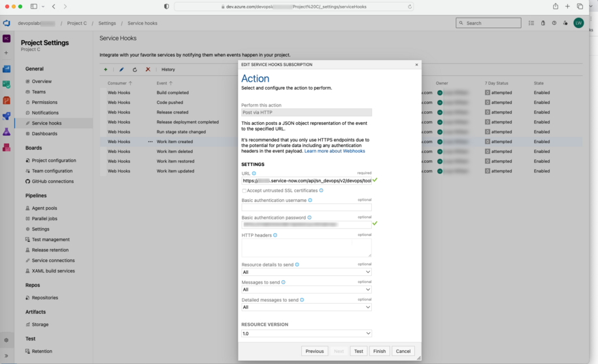Open help question icon in header
The width and height of the screenshot is (598, 364).
(x=554, y=24)
